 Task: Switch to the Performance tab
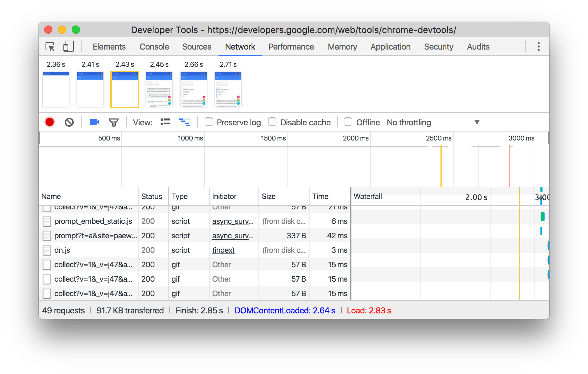[291, 47]
